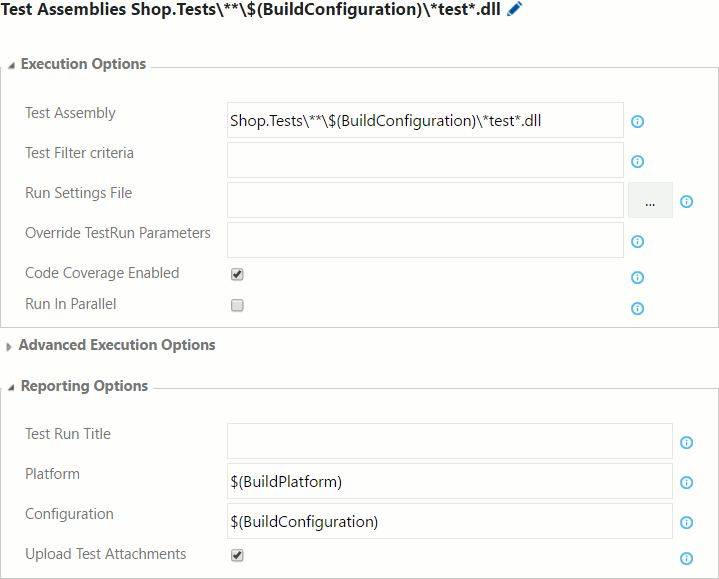
Task: Show info for Test Filter criteria
Action: point(637,161)
